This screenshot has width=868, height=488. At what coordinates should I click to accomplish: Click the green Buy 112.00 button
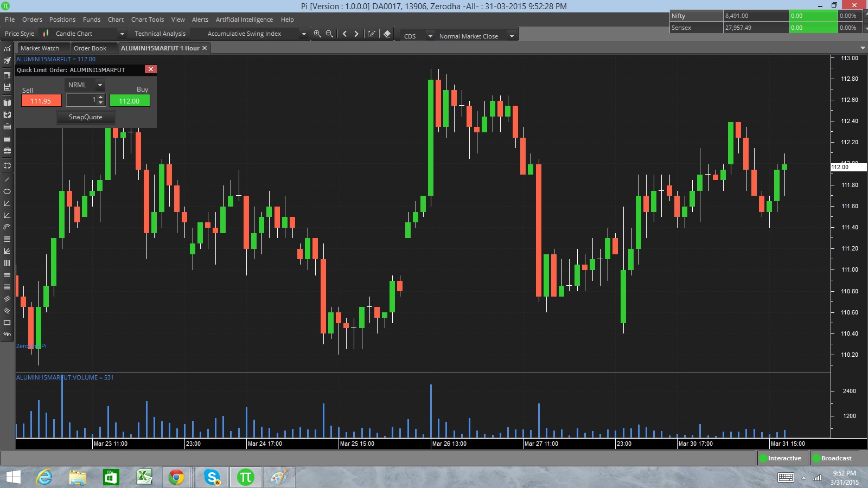130,101
